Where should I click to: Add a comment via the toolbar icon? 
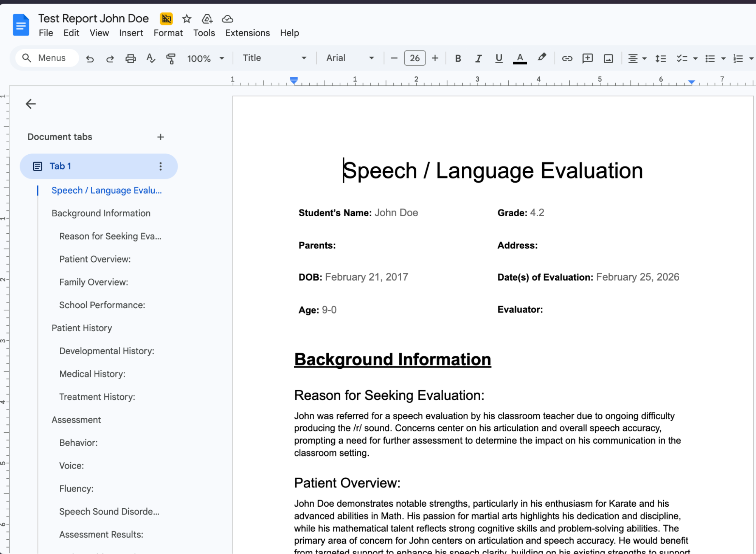[587, 58]
